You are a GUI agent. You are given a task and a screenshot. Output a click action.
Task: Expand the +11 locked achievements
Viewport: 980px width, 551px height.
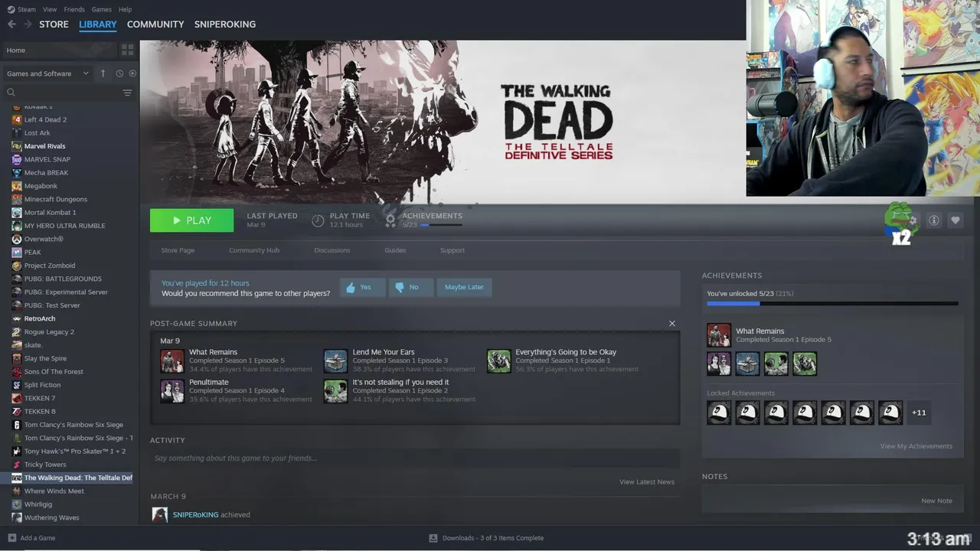[x=919, y=412]
